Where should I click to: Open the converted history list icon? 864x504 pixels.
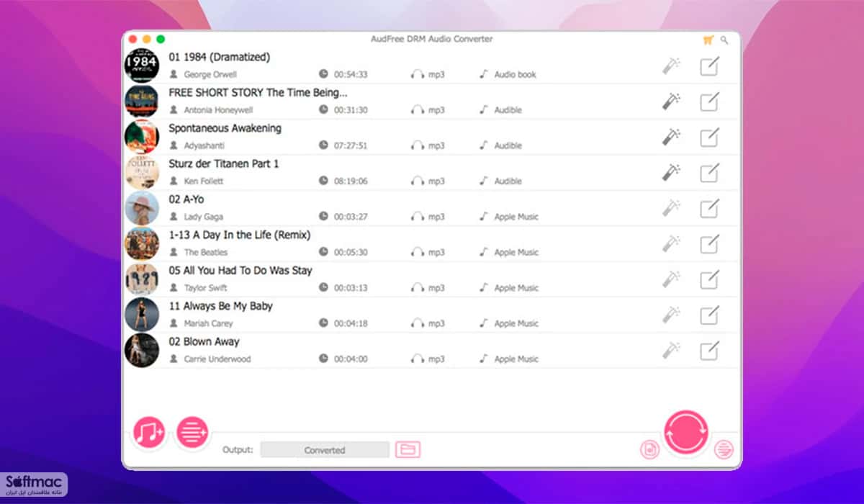[724, 450]
